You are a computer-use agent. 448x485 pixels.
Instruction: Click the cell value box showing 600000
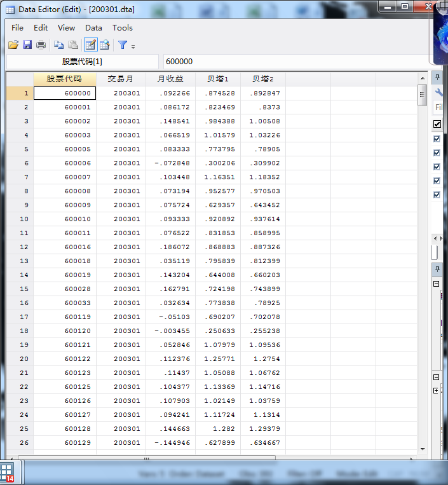[297, 62]
